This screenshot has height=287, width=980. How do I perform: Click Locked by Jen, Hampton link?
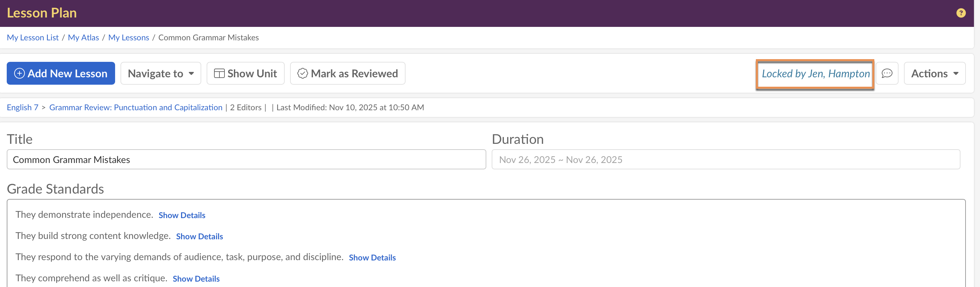(x=815, y=73)
